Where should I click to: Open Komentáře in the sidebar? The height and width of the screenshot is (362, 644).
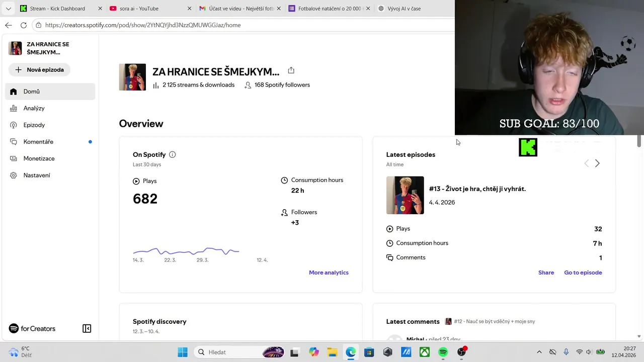pyautogui.click(x=50, y=142)
